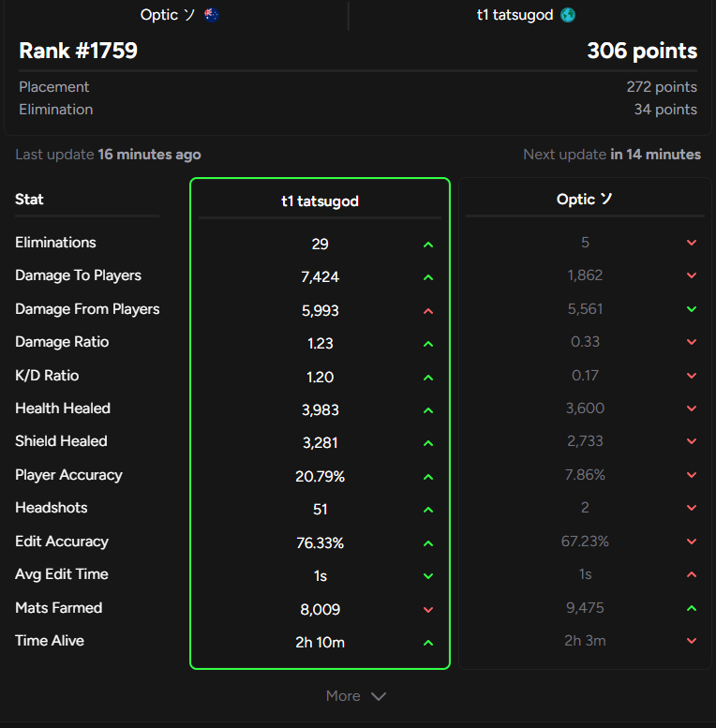This screenshot has width=716, height=728.
Task: Click t1 tatsugod's green Avg Edit Time arrow
Action: point(428,576)
